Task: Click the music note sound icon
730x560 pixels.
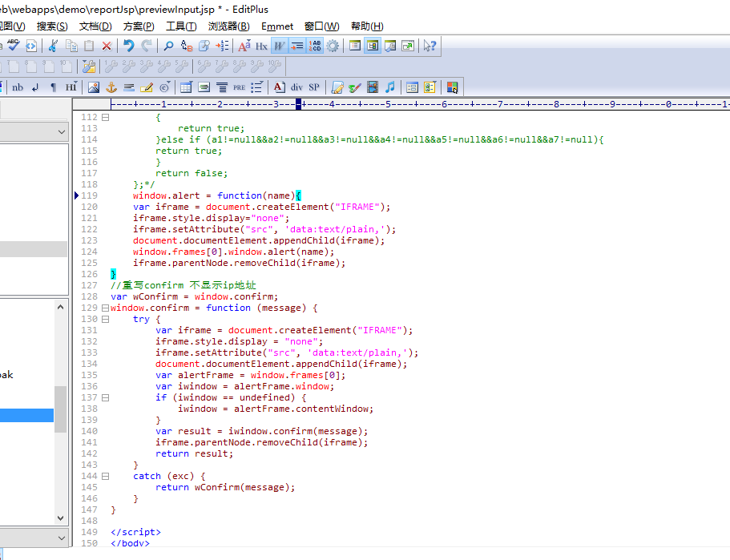Action: (390, 87)
